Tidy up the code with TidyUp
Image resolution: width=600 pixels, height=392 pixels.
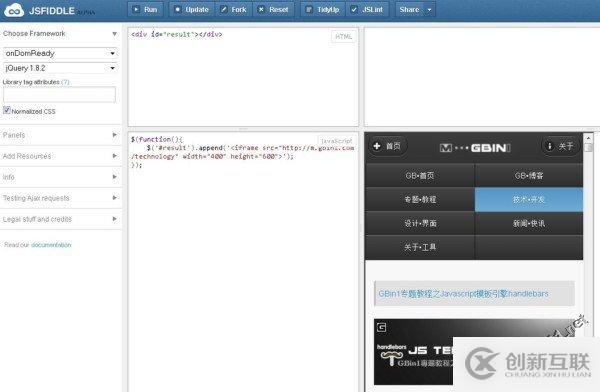[323, 10]
